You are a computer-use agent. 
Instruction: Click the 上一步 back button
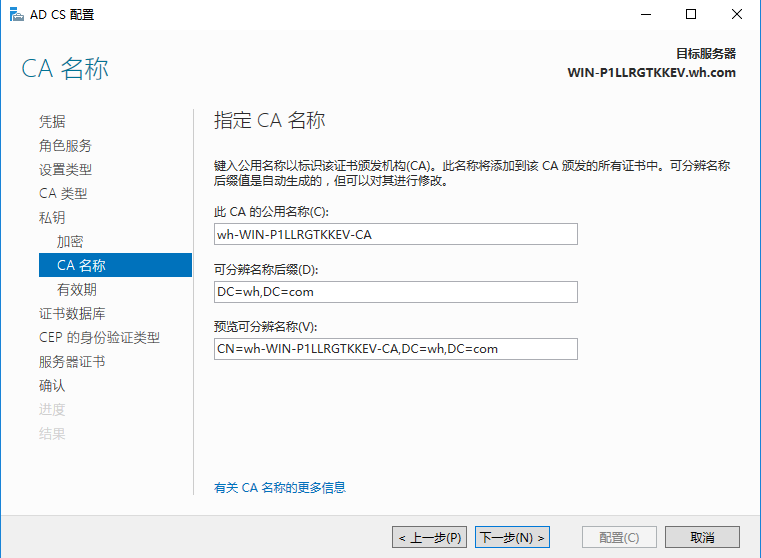429,538
